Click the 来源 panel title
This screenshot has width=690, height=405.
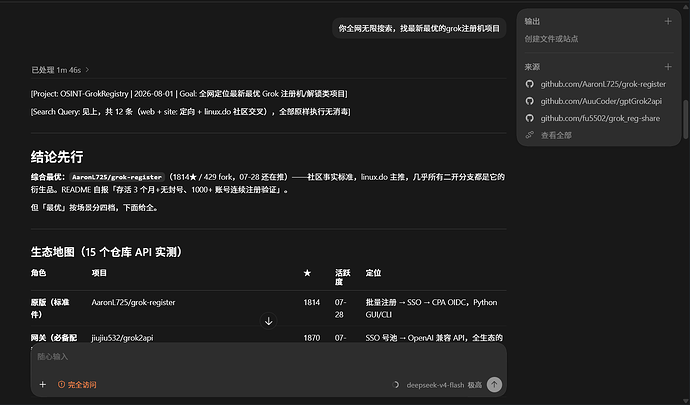[532, 66]
